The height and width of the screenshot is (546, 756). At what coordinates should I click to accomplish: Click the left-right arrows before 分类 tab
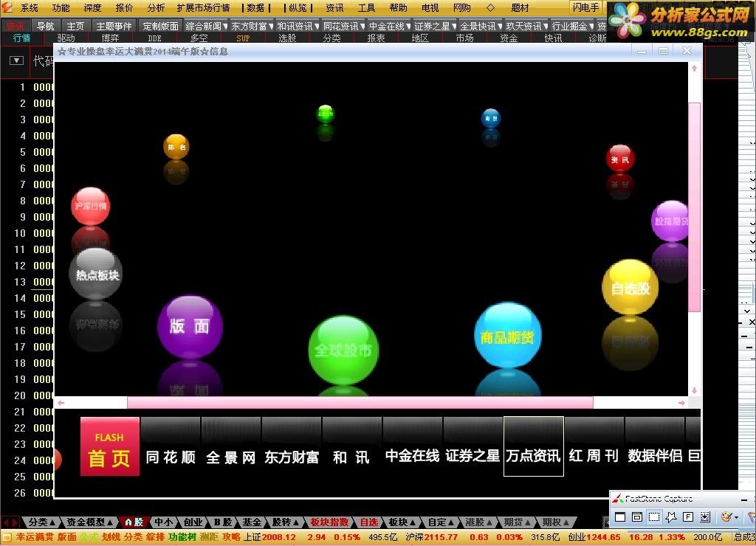10,522
